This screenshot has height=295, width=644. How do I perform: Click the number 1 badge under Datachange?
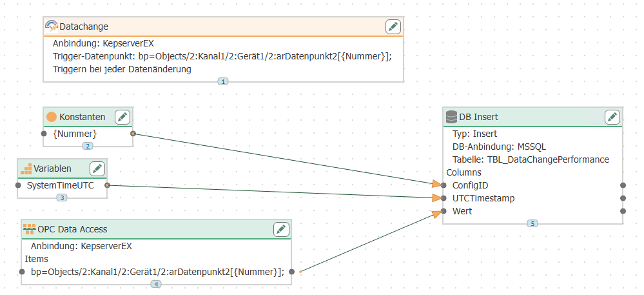[223, 82]
